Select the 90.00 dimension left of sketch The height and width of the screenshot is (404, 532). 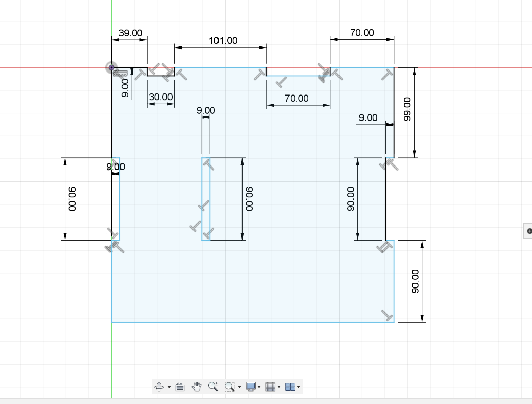click(x=72, y=199)
